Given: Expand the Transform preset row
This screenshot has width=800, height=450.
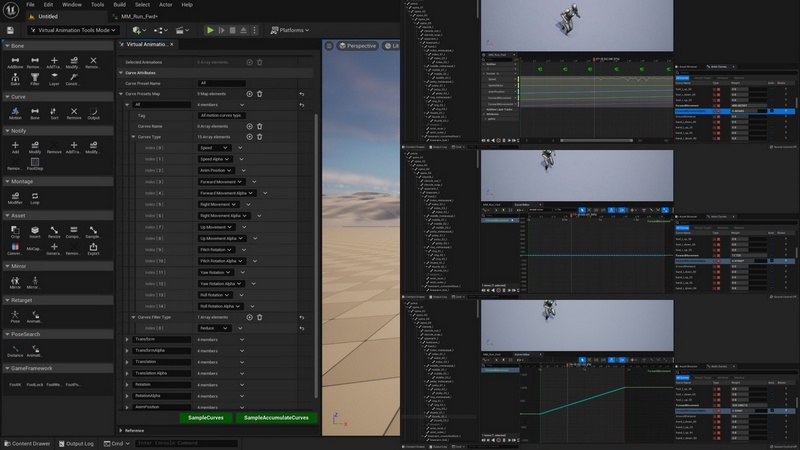Looking at the screenshot, I should click(x=127, y=339).
